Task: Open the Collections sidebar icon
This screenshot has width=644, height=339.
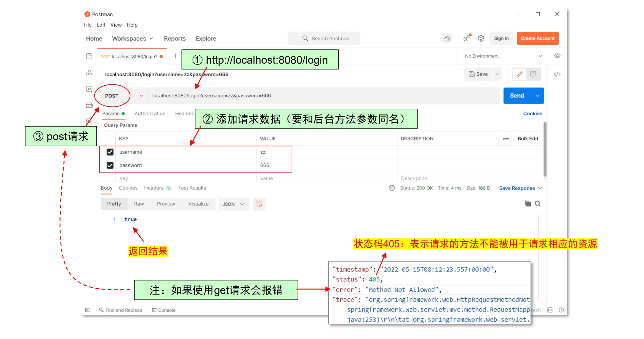Action: pyautogui.click(x=89, y=56)
